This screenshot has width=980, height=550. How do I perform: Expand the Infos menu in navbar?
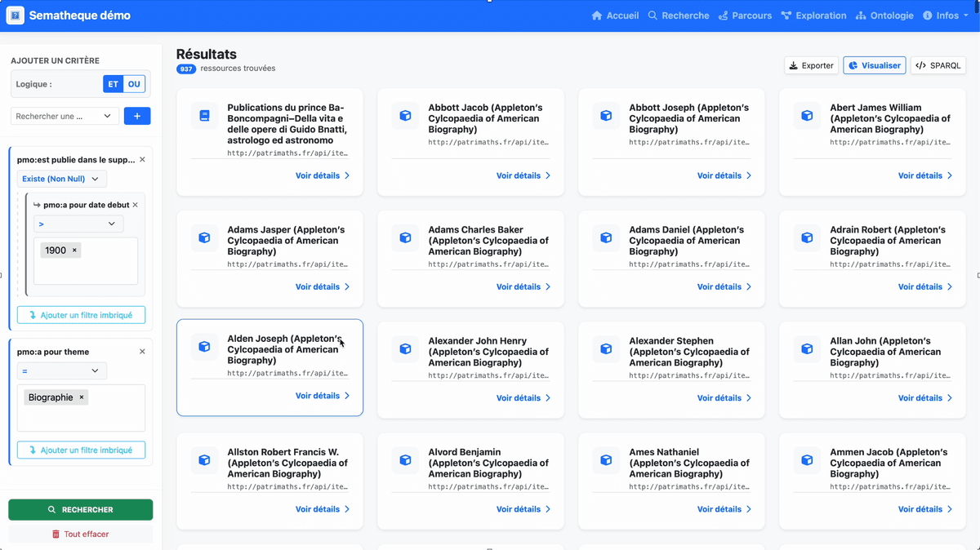coord(946,16)
